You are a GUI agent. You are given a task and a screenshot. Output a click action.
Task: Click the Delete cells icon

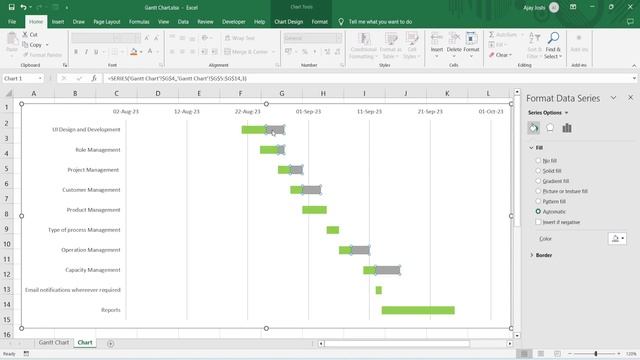tap(454, 39)
